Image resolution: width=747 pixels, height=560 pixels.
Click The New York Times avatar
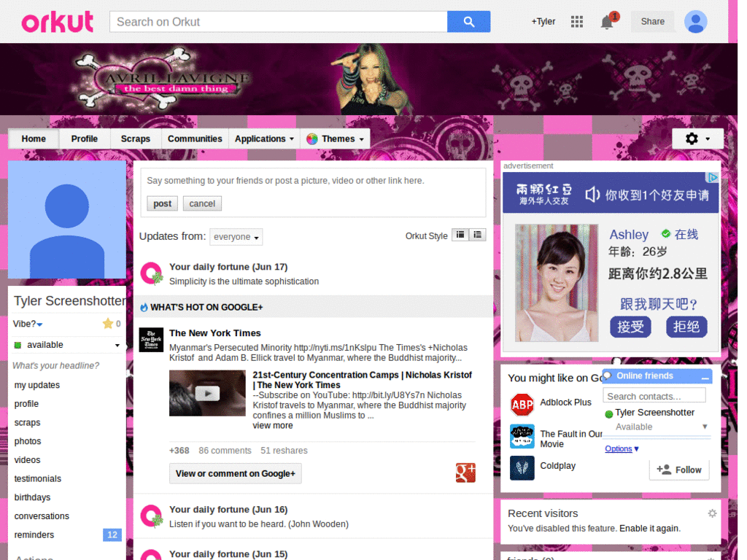point(151,340)
